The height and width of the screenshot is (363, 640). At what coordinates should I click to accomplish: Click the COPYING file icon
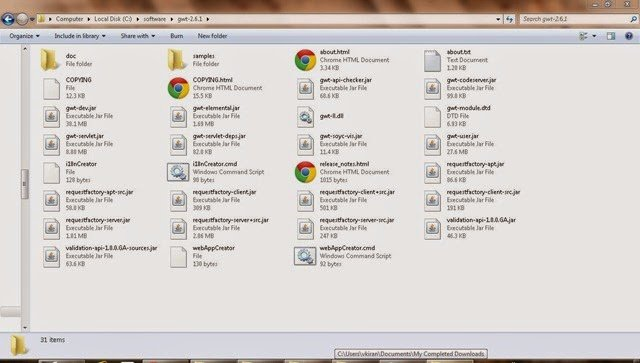(51, 89)
